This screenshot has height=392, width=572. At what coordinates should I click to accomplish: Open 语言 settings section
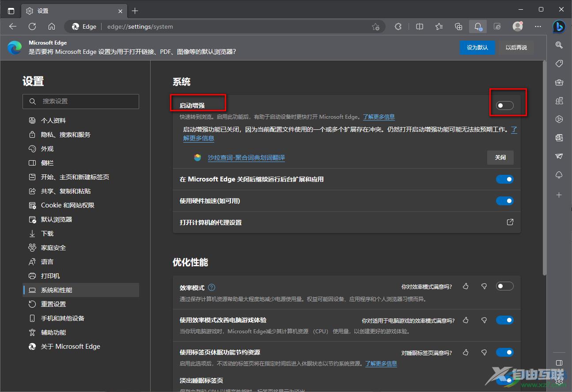click(81, 262)
